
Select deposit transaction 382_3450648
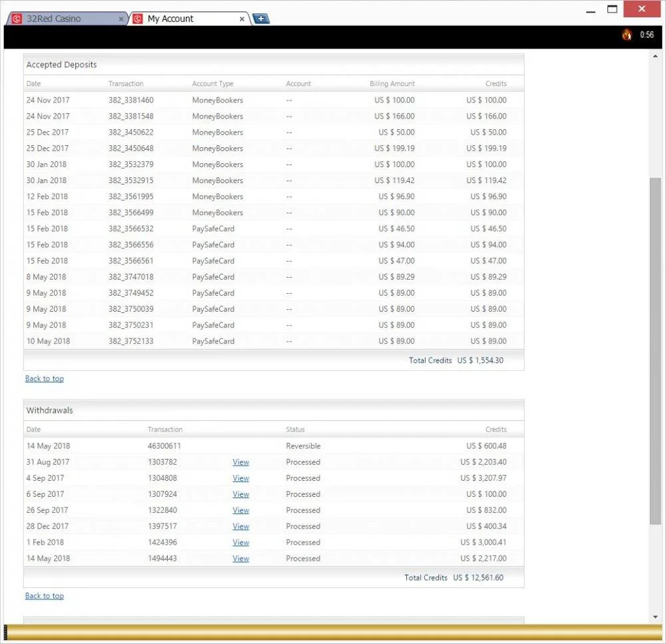click(x=131, y=149)
